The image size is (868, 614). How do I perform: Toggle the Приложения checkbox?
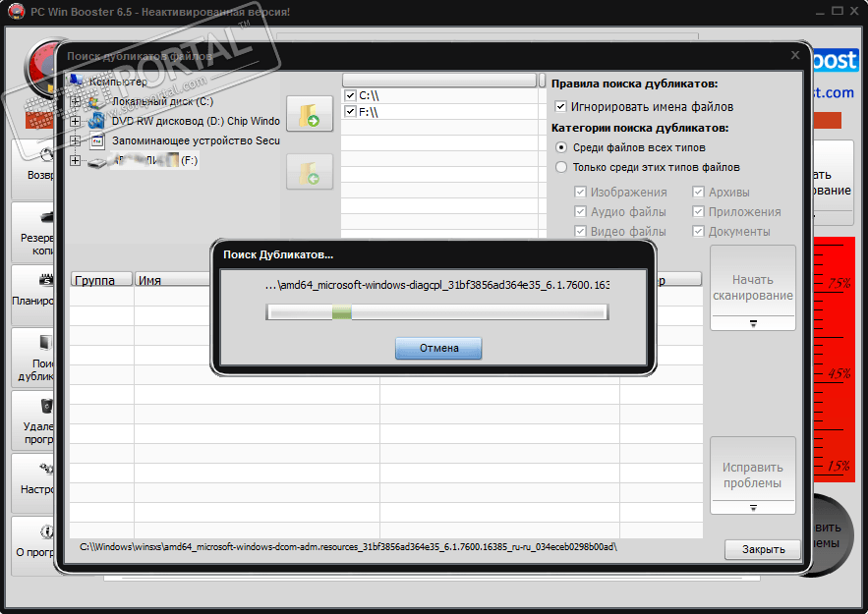click(698, 211)
